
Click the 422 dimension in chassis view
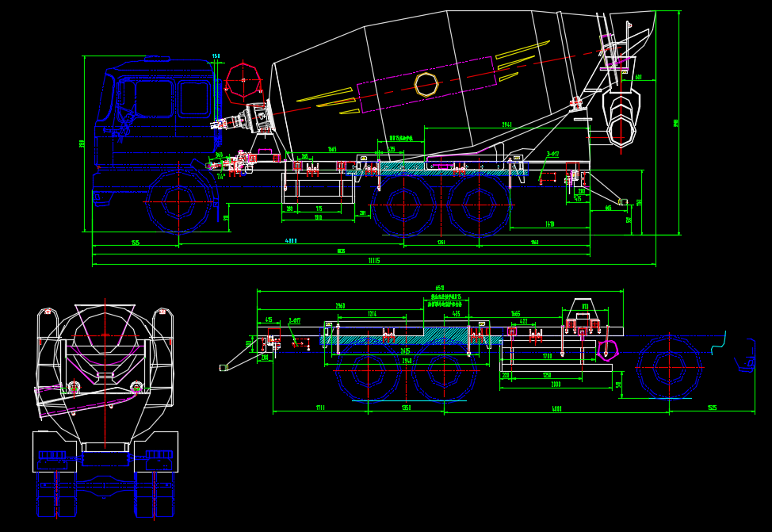(524, 322)
